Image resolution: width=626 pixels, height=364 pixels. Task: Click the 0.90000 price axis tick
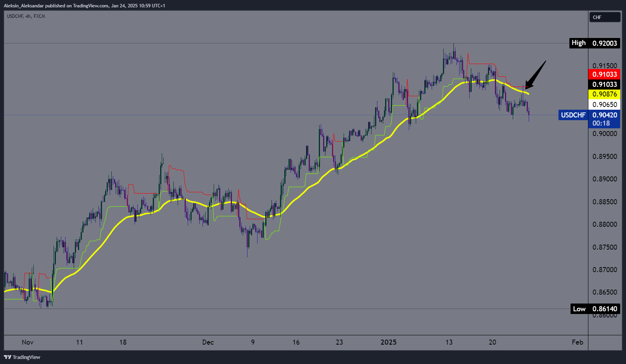[x=604, y=134]
